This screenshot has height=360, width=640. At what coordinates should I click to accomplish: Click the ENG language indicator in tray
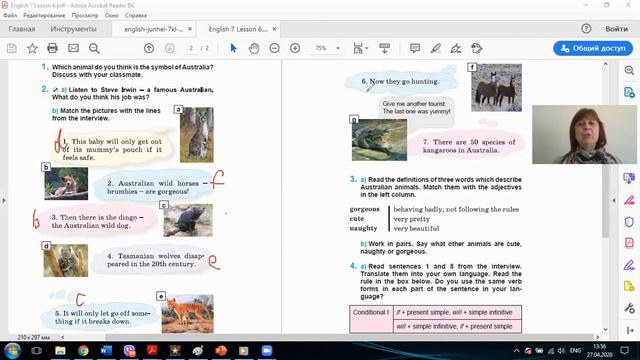(576, 351)
